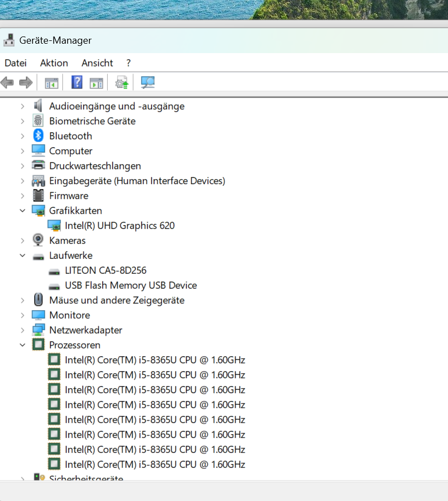Click the Forward arrow toolbar icon

[26, 83]
